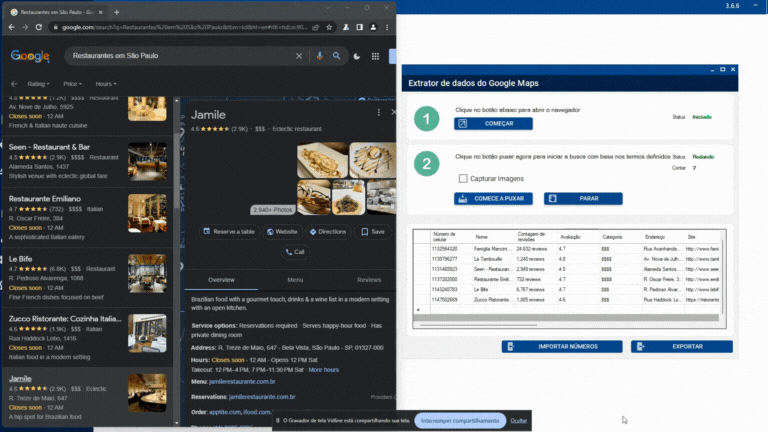
Task: Submit search with magnifier icon
Action: click(336, 56)
